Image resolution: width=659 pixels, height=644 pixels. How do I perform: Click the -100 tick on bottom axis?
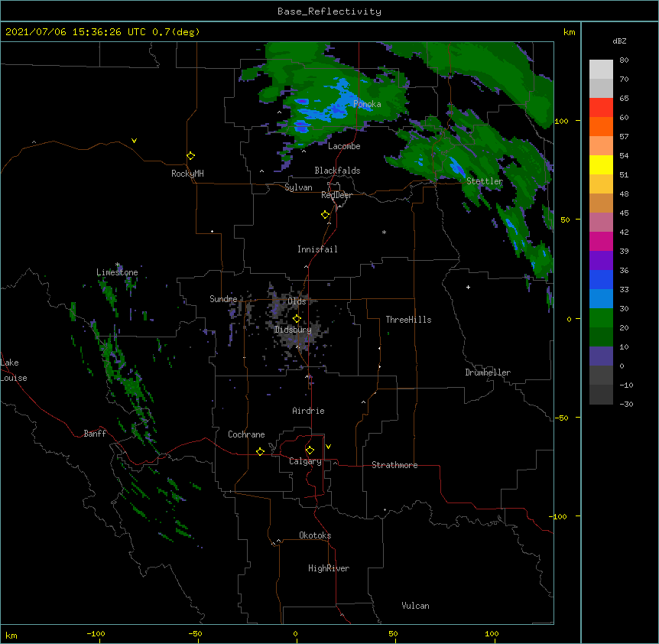point(96,633)
